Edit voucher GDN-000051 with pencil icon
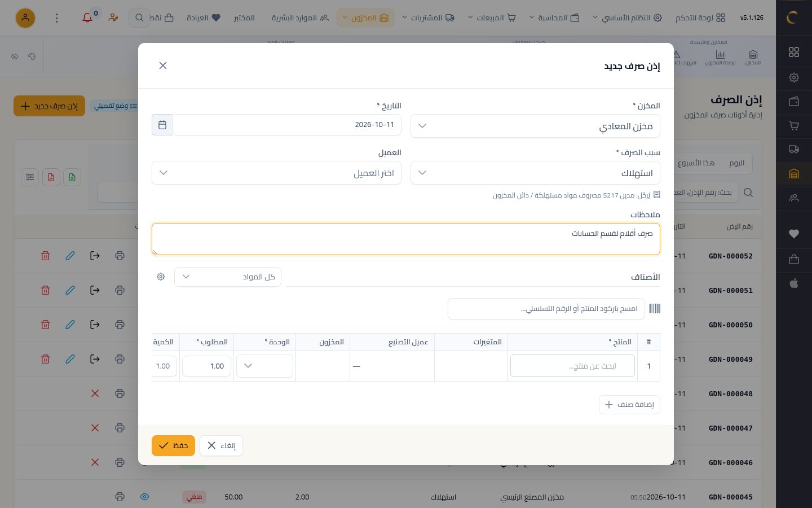This screenshot has height=508, width=812. tap(70, 290)
